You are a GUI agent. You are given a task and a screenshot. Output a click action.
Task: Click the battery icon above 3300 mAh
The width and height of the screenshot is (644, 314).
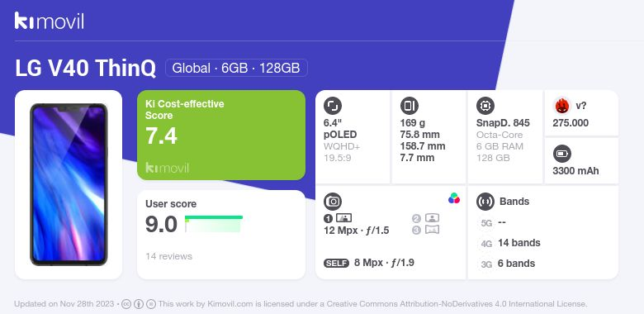click(x=561, y=155)
